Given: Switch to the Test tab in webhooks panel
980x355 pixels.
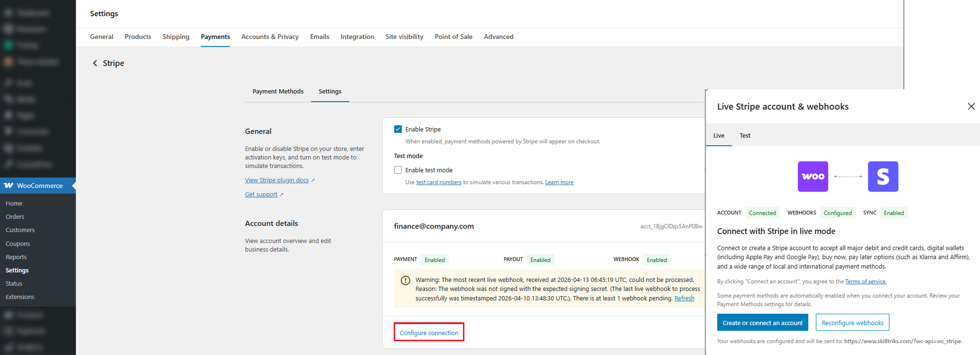Looking at the screenshot, I should coord(745,135).
